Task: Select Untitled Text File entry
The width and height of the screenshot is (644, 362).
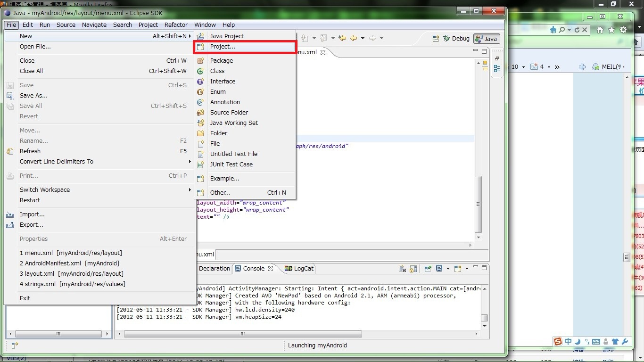Action: pyautogui.click(x=245, y=154)
